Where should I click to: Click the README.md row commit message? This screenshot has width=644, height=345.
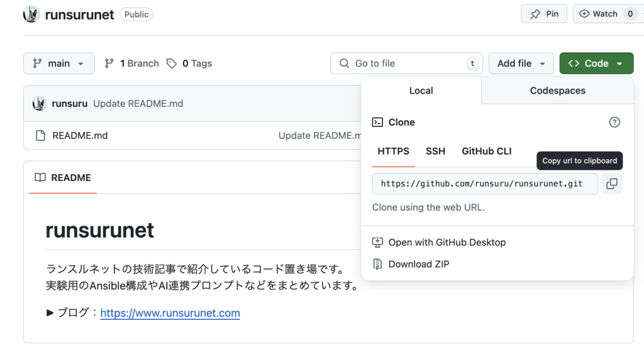coord(319,135)
